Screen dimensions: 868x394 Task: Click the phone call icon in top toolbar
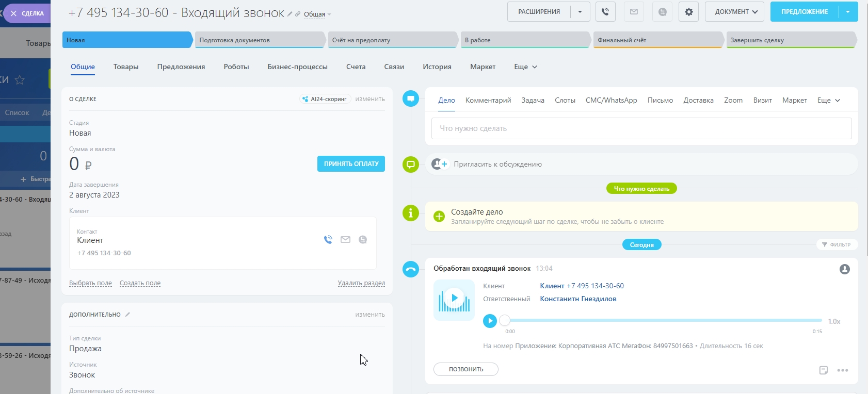tap(605, 12)
